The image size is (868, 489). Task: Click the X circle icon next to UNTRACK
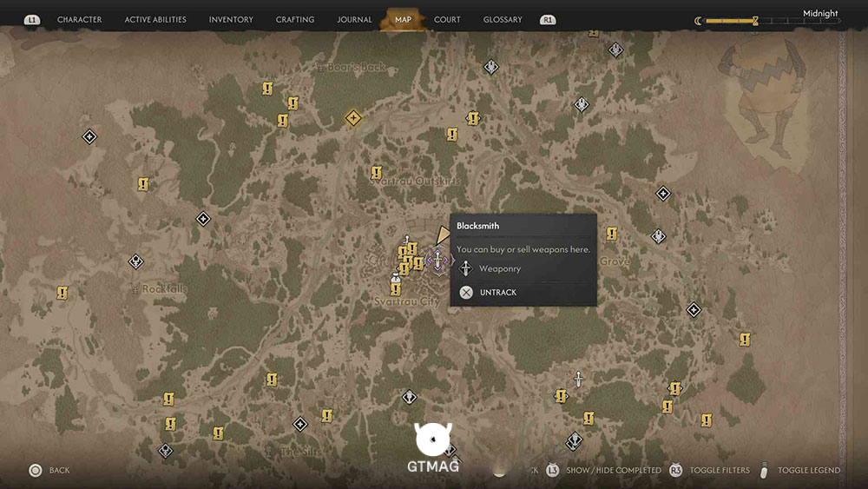pyautogui.click(x=466, y=293)
